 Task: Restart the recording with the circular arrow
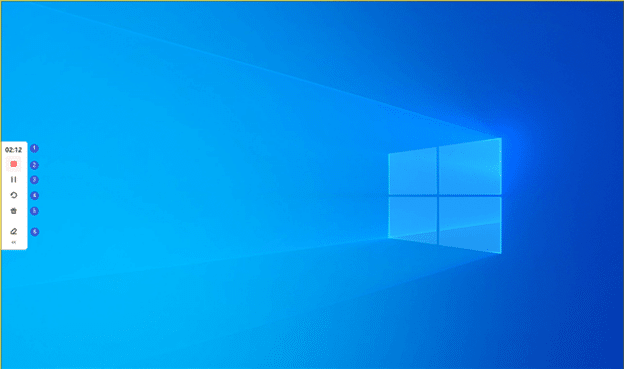pos(14,195)
